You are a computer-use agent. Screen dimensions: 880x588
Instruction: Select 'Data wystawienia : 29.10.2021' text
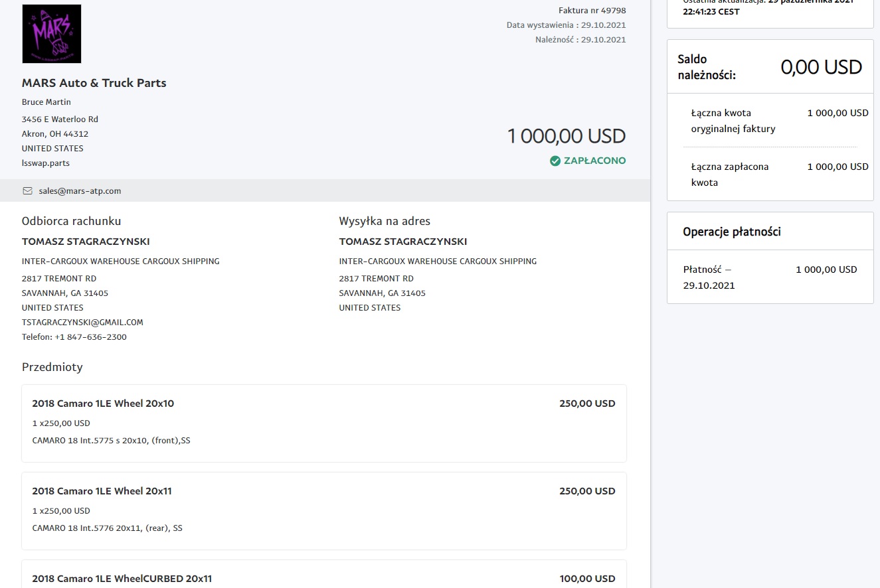coord(567,25)
